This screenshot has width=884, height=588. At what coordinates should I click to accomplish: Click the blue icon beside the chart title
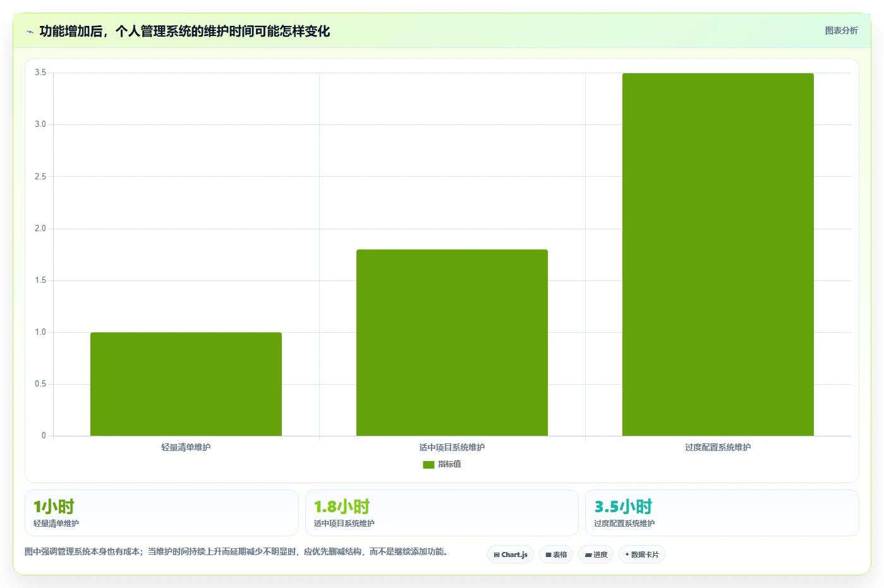coord(30,32)
